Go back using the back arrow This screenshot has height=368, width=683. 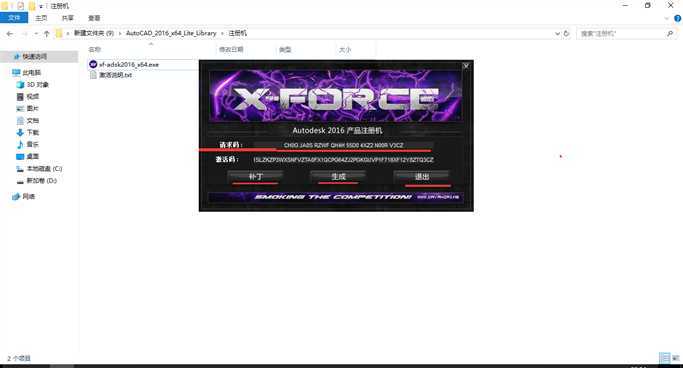click(10, 34)
